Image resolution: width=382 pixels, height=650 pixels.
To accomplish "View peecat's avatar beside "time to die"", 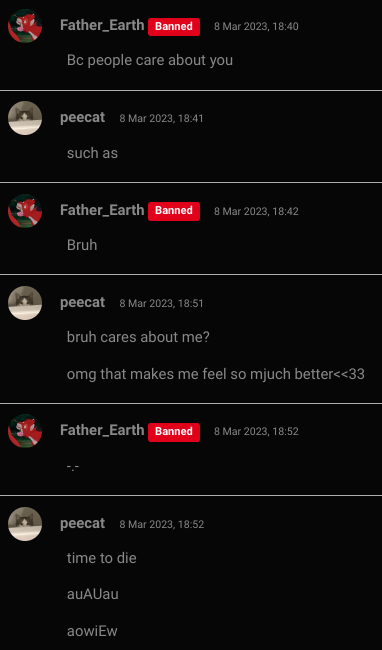I will (25, 524).
